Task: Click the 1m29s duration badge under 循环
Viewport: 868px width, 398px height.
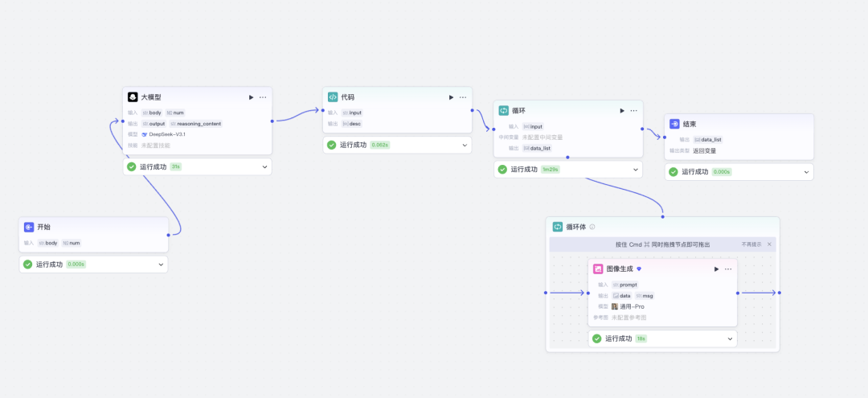Action: [551, 170]
